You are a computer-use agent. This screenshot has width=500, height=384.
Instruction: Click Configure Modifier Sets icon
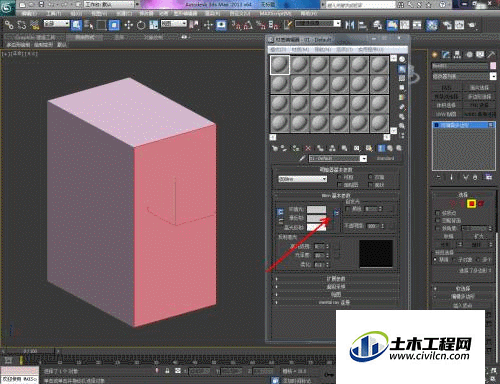(488, 177)
